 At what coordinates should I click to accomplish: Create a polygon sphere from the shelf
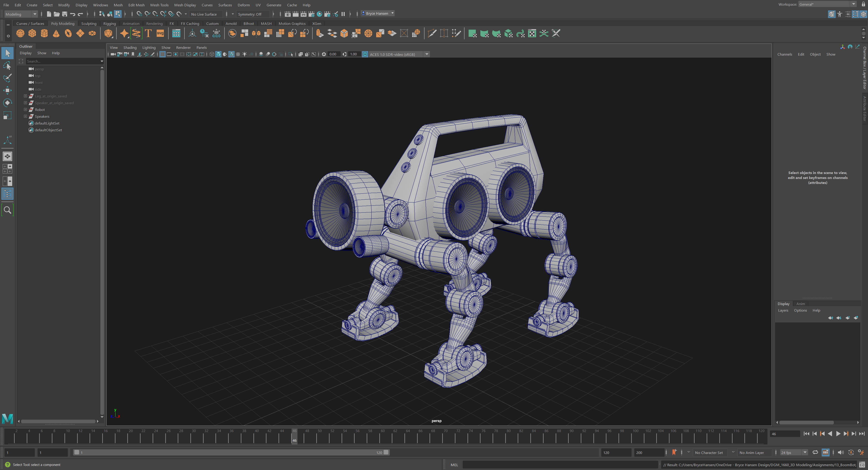20,33
